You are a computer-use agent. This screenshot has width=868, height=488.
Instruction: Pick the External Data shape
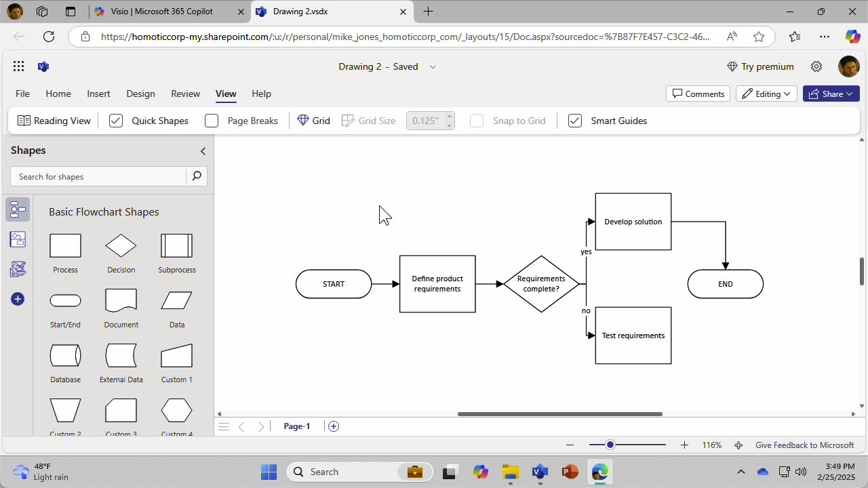pyautogui.click(x=121, y=355)
